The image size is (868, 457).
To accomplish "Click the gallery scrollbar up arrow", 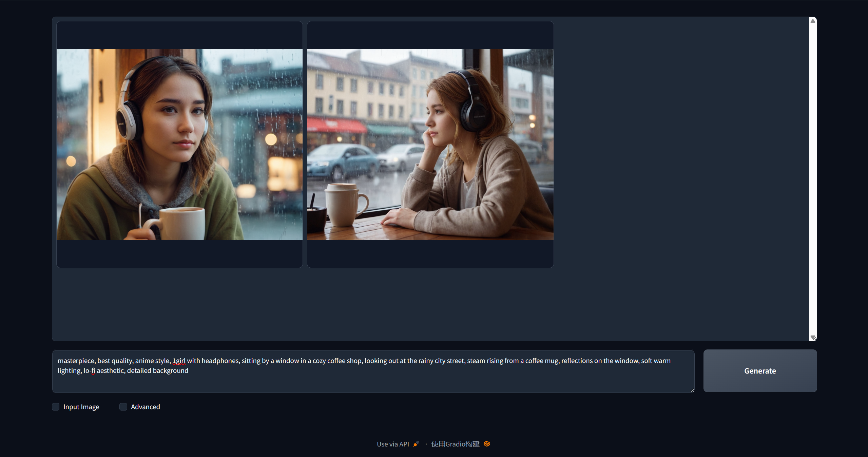I will click(813, 21).
